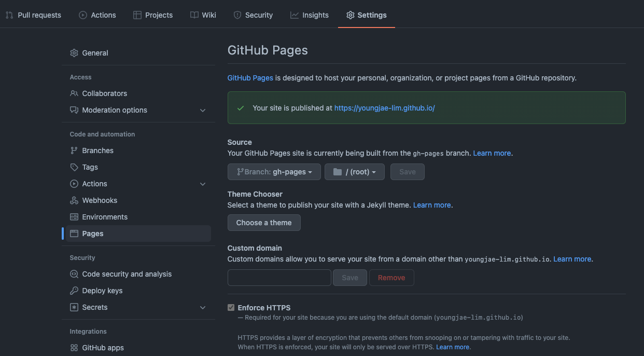This screenshot has height=356, width=644.
Task: Toggle the Enforce HTTPS checkbox
Action: coord(231,308)
